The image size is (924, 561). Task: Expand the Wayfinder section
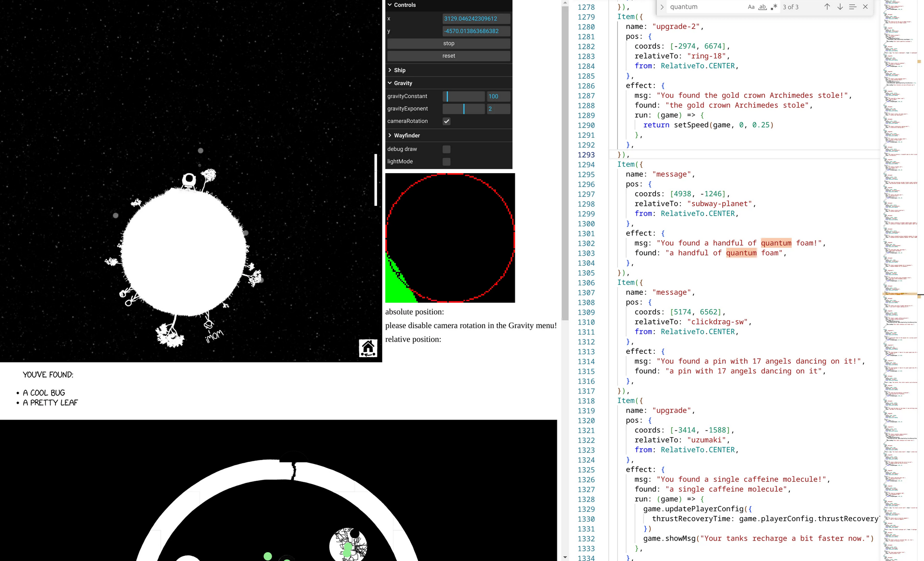coord(406,135)
